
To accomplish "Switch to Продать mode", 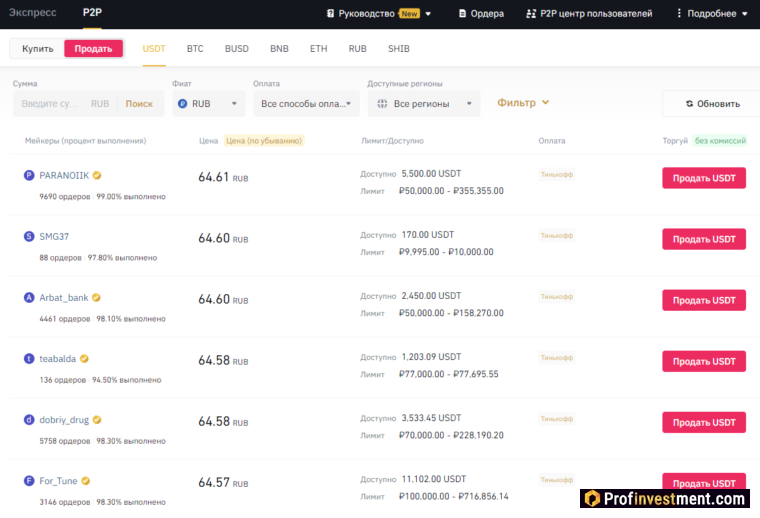I will [x=93, y=48].
